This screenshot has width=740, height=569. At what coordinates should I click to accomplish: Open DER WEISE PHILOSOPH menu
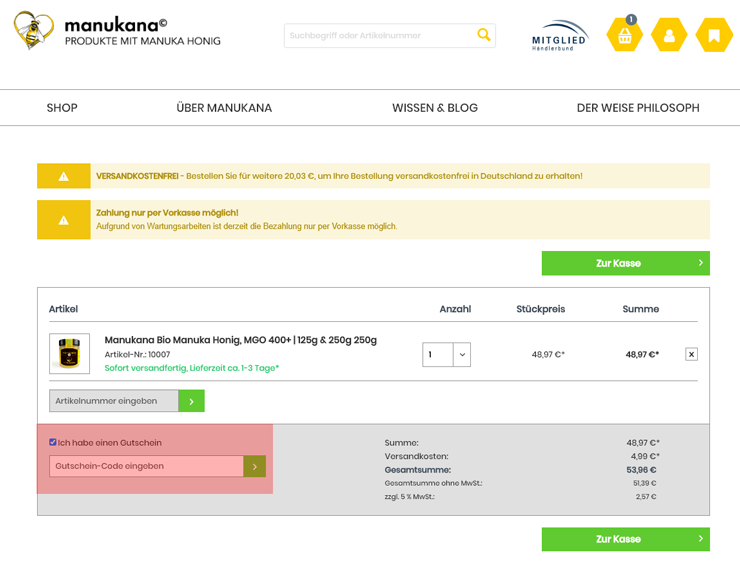(638, 108)
